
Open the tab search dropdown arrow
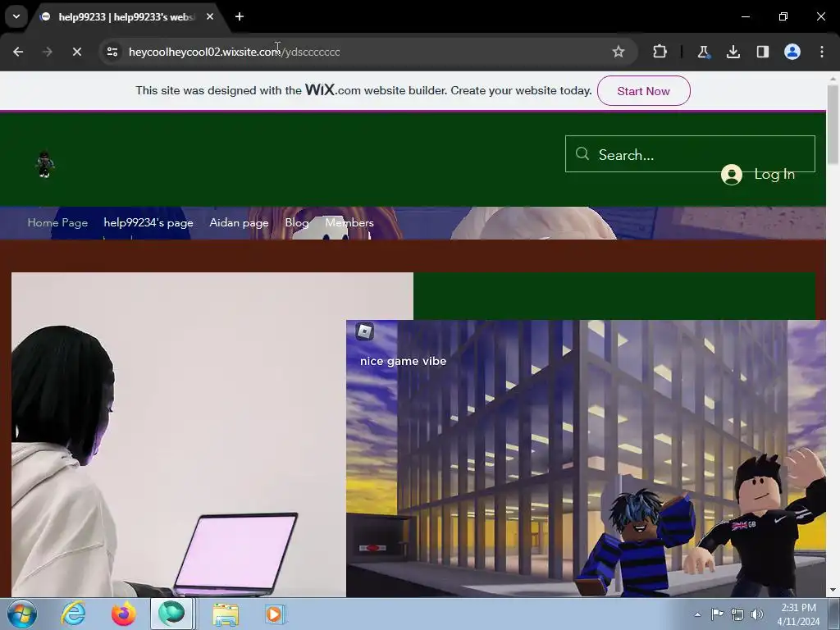pyautogui.click(x=16, y=16)
